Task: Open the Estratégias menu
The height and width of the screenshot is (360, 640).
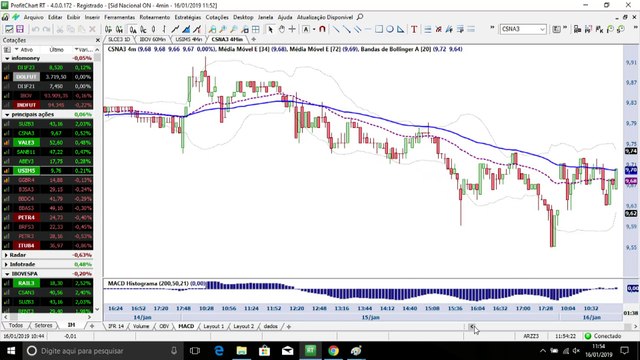Action: tap(188, 17)
